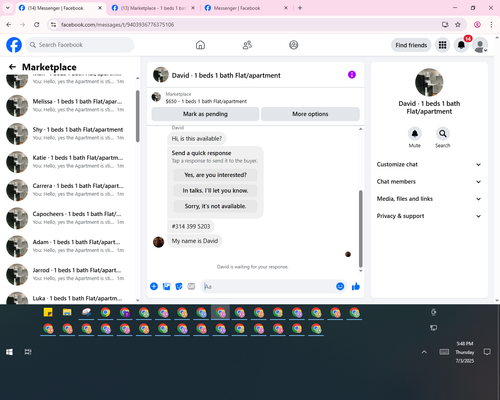
Task: Click More options button
Action: click(x=310, y=114)
